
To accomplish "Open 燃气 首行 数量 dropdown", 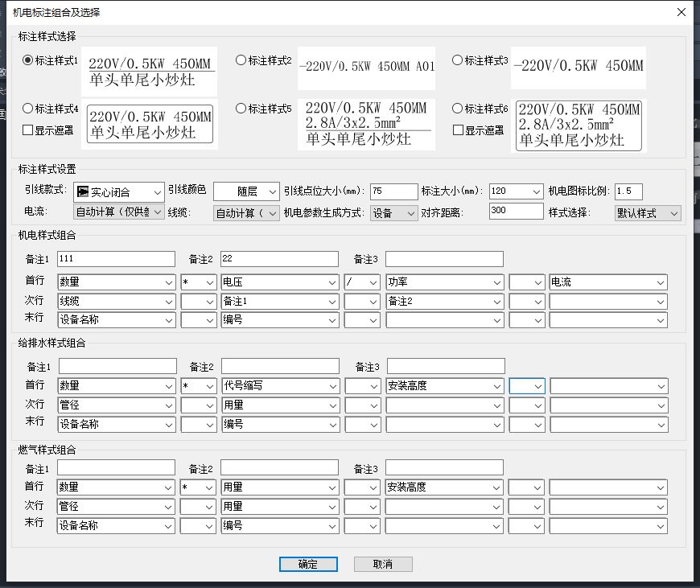I will coord(116,487).
